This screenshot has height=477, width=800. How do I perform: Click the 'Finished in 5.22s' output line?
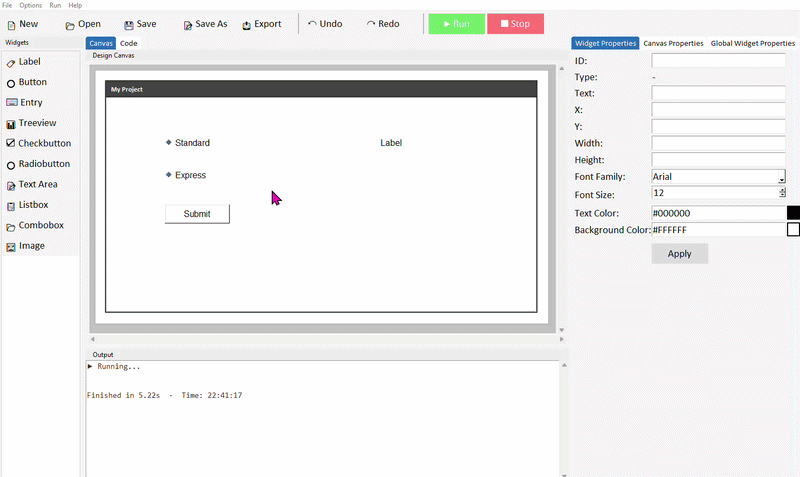164,395
